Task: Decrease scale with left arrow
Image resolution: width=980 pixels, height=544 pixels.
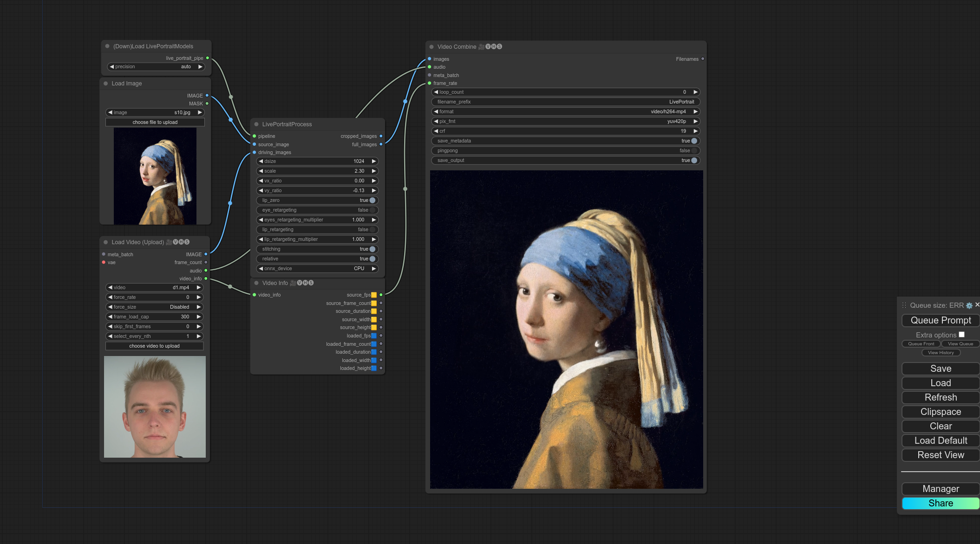Action: (261, 171)
